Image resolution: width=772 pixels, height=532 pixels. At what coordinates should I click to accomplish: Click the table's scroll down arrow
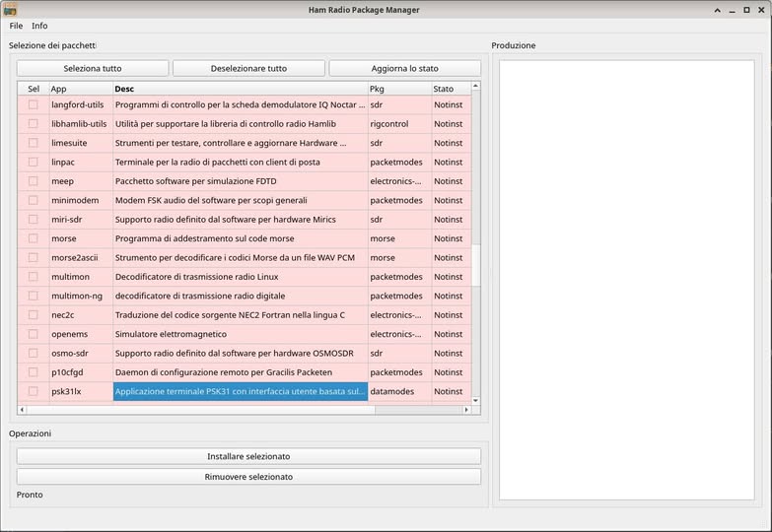(x=475, y=401)
